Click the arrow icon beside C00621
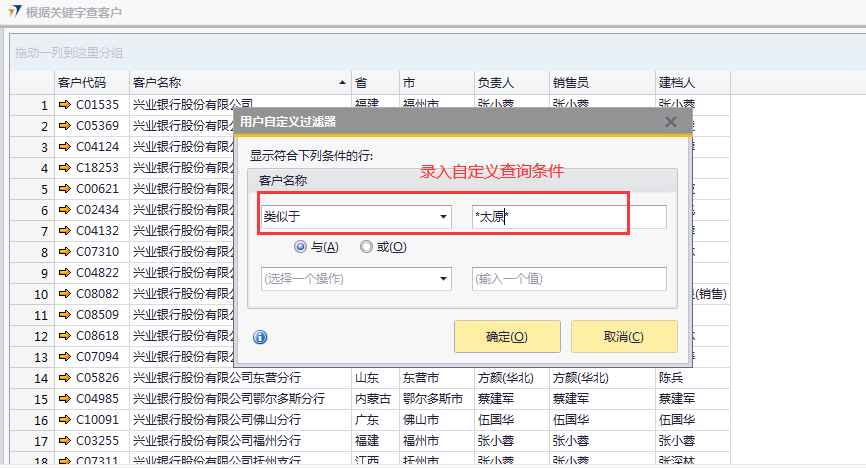The height and width of the screenshot is (468, 866). pos(65,188)
